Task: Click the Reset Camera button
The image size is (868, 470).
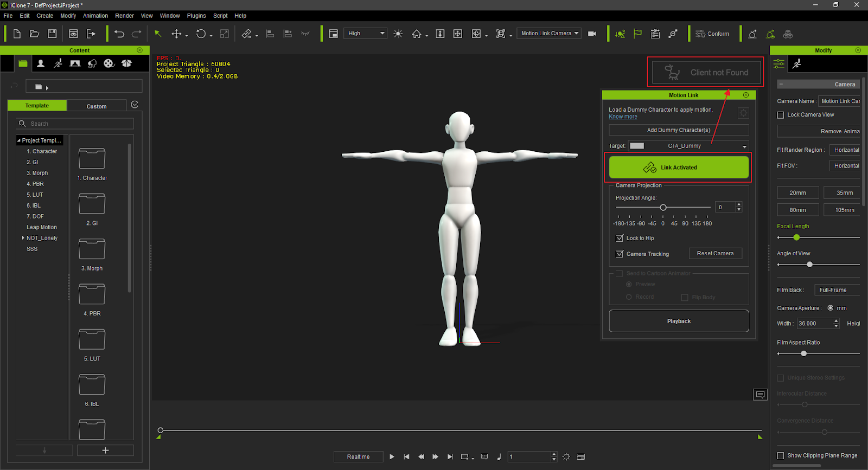Action: (x=715, y=254)
